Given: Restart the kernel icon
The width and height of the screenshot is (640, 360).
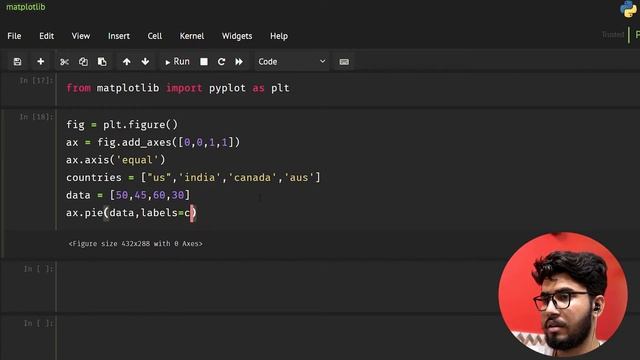Looking at the screenshot, I should pos(221,62).
